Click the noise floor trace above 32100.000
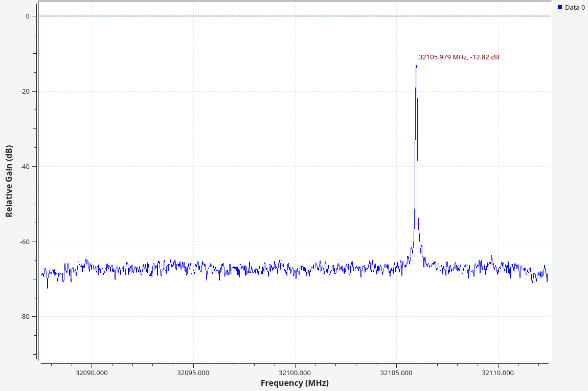Image resolution: width=588 pixels, height=391 pixels. point(295,270)
